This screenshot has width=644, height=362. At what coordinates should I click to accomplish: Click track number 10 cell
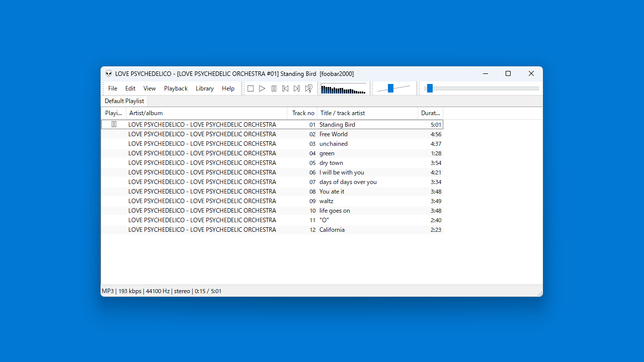[x=312, y=211]
